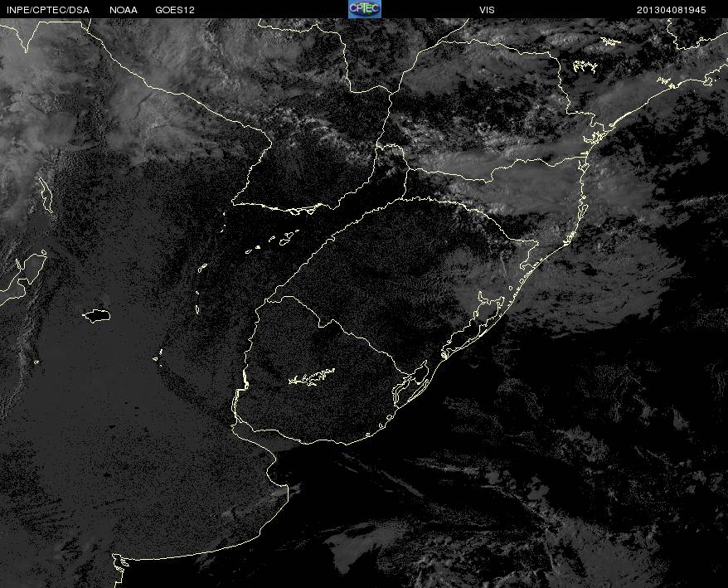The height and width of the screenshot is (588, 728).
Task: Click the INPE/CPTEC/DSA header label
Action: click(x=48, y=10)
